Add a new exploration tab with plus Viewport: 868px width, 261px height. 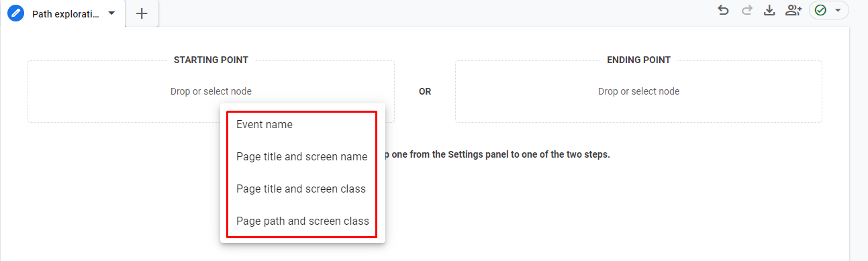(142, 13)
